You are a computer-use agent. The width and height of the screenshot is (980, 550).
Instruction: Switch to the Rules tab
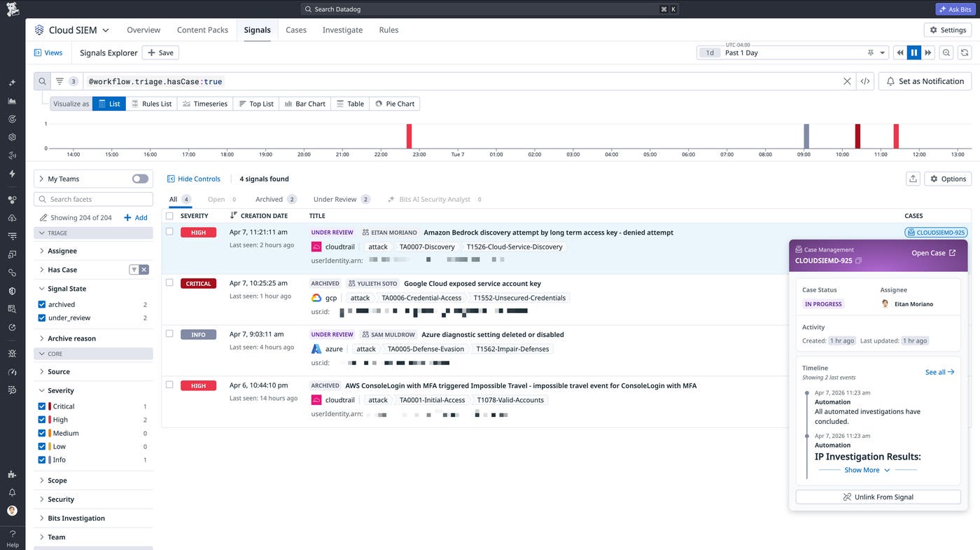click(x=388, y=30)
